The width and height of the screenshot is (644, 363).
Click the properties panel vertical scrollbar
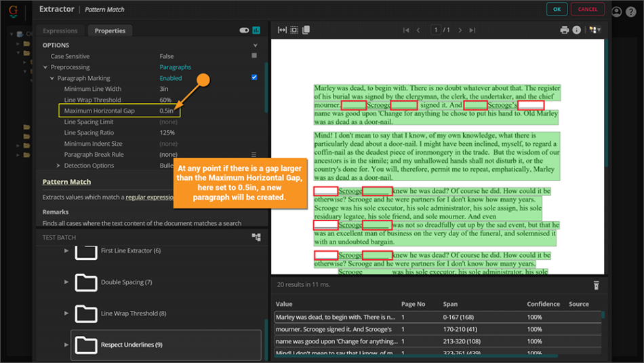266,88
